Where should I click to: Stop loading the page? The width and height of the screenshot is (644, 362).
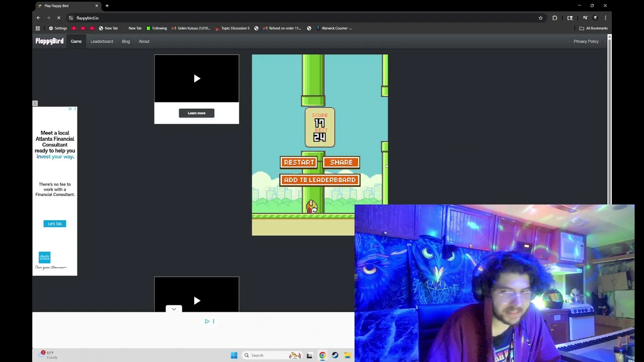pyautogui.click(x=58, y=18)
